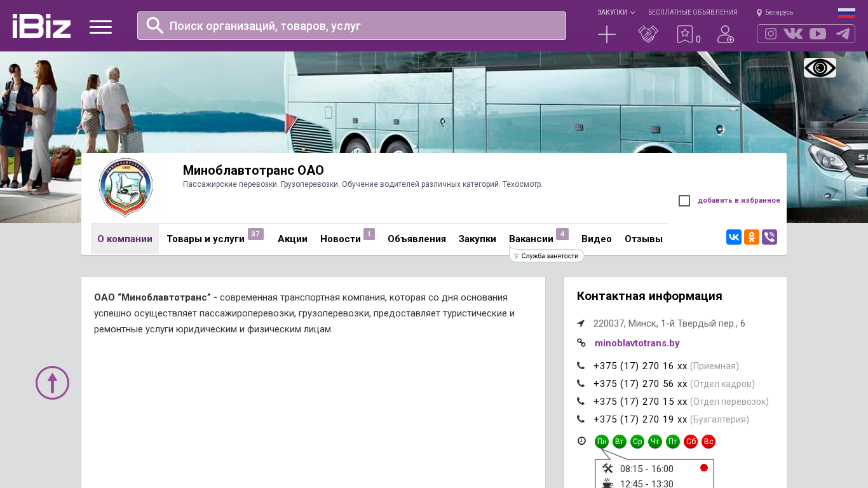The height and width of the screenshot is (488, 868).
Task: Change the Беларусь location
Action: pos(775,12)
